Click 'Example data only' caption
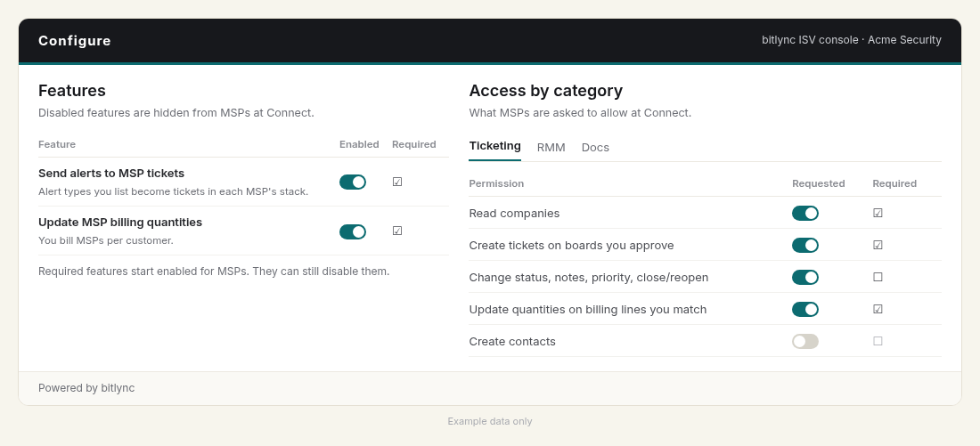 coord(490,421)
